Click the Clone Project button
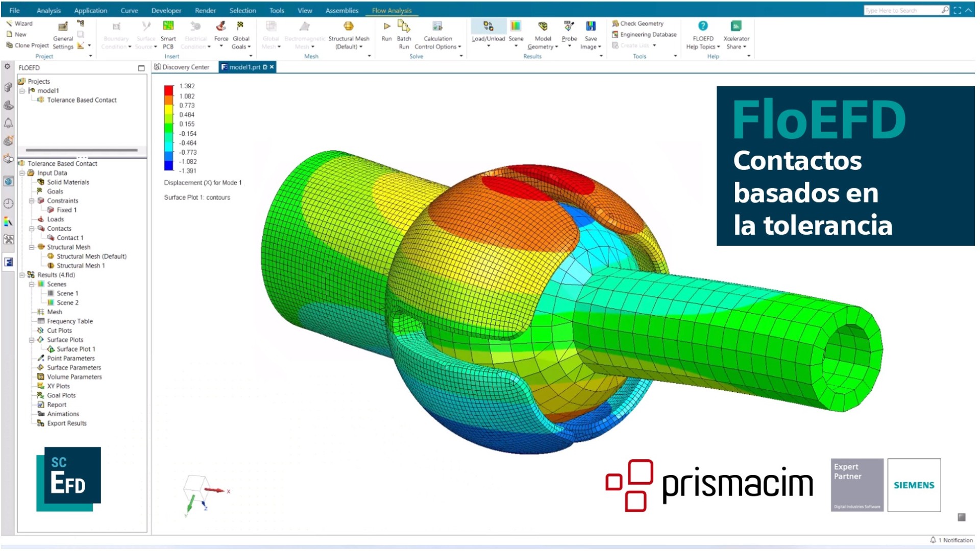The width and height of the screenshot is (980, 551). (x=29, y=45)
